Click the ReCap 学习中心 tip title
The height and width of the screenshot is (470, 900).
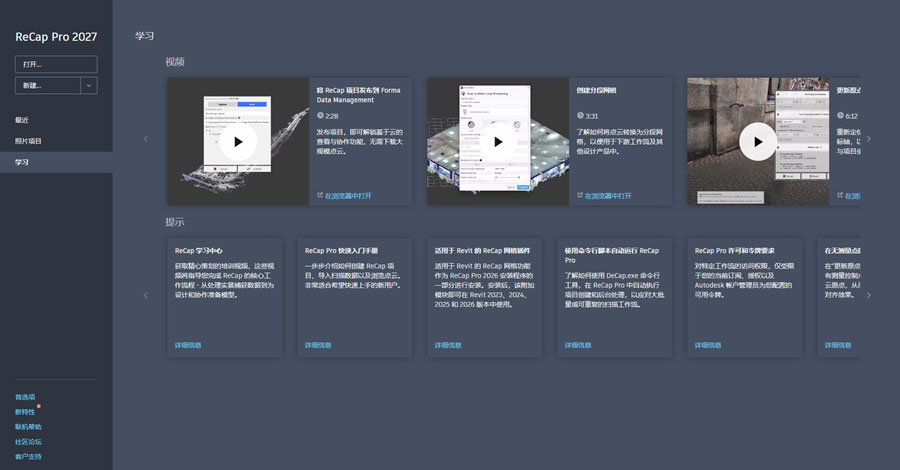(x=199, y=251)
